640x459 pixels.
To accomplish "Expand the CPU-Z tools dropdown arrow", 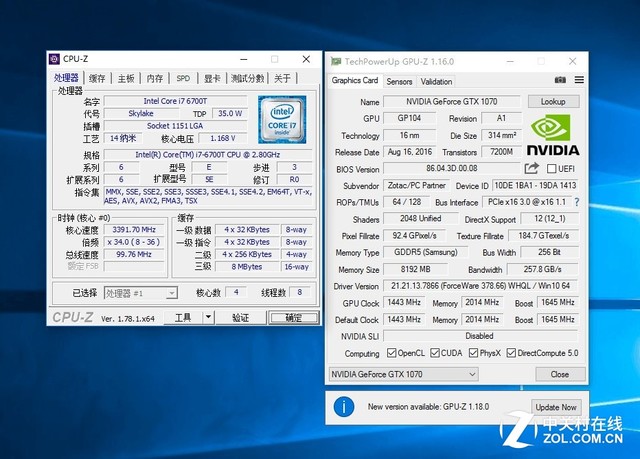I will pyautogui.click(x=209, y=317).
